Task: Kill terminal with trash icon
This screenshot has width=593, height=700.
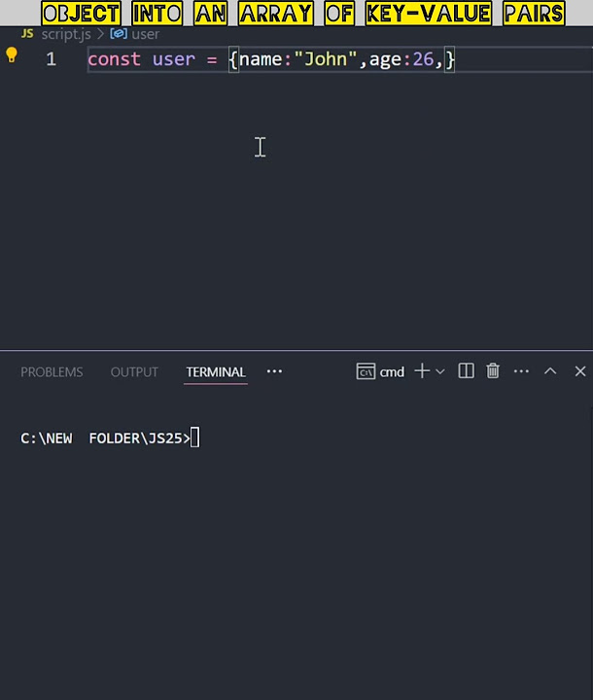Action: click(493, 371)
